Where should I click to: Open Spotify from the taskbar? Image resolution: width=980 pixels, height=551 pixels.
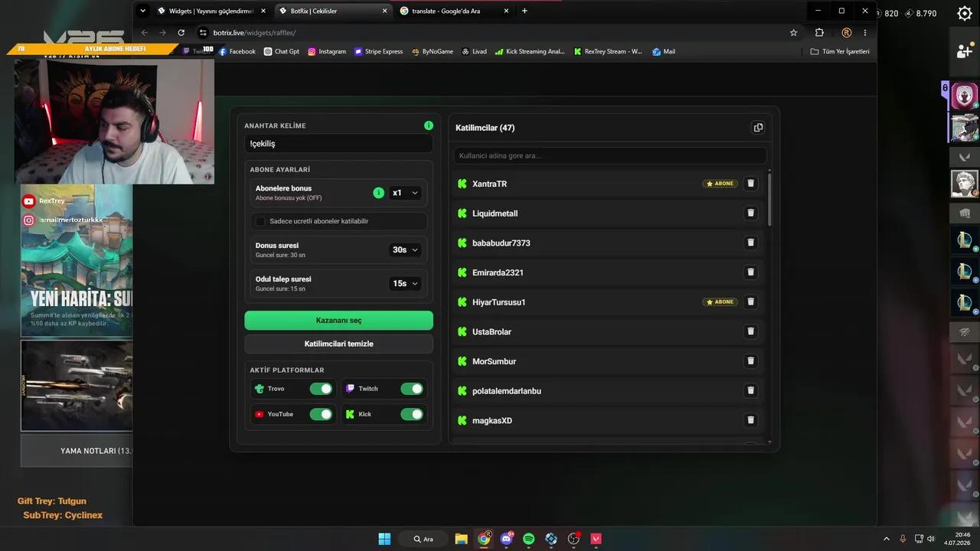click(528, 539)
